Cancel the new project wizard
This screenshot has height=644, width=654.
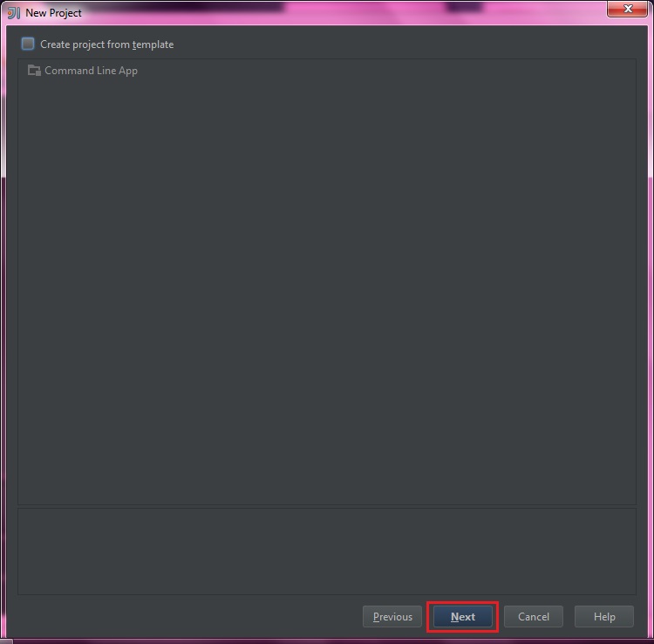click(534, 616)
